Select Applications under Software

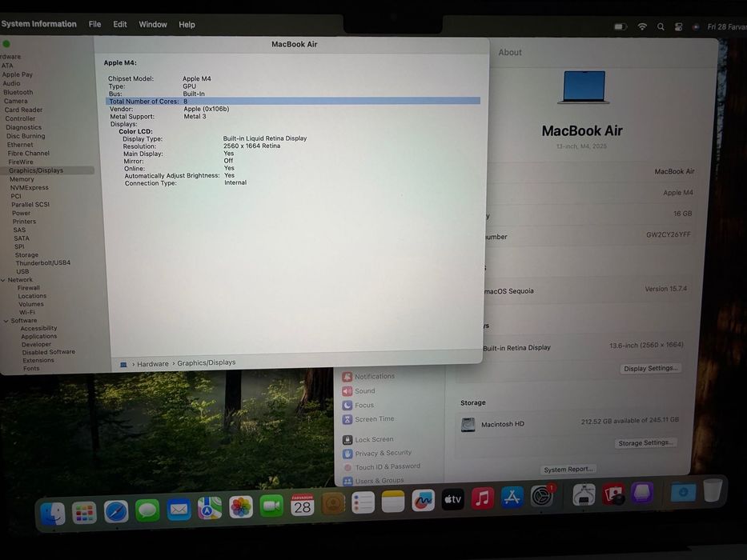(38, 336)
